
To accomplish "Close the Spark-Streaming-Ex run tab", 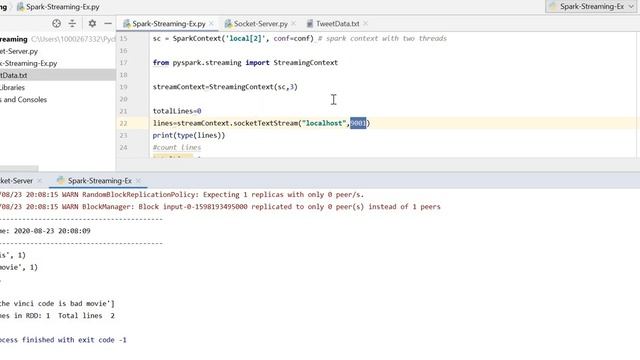I will coord(138,180).
